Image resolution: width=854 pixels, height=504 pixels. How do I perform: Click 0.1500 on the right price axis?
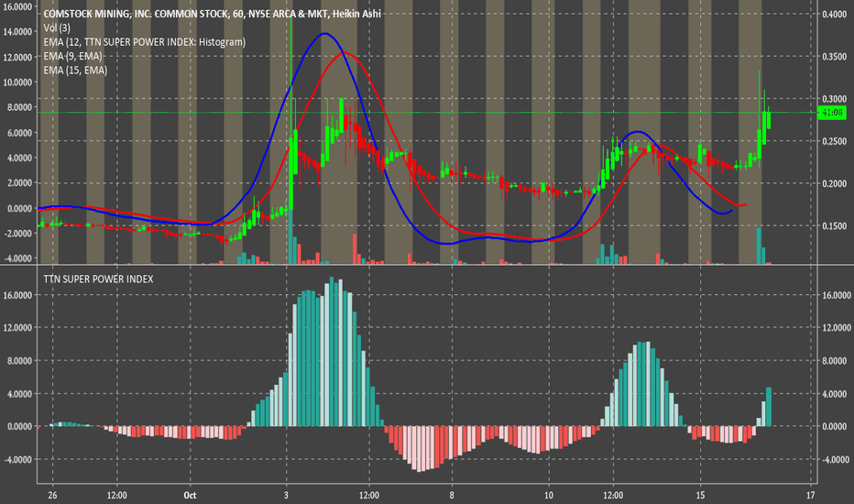point(834,226)
